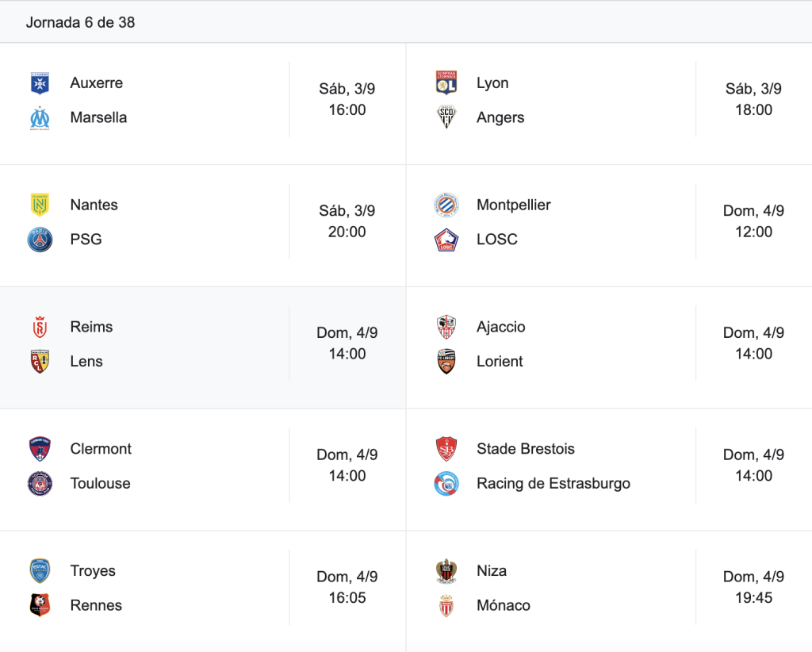Open the Clermont team name

pyautogui.click(x=101, y=449)
